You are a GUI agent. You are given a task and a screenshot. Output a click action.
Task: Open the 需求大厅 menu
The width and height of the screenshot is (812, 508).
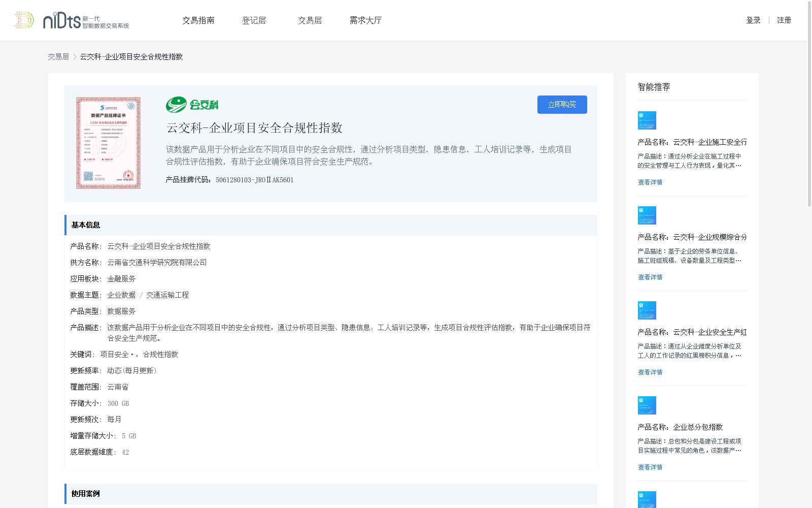coord(365,20)
